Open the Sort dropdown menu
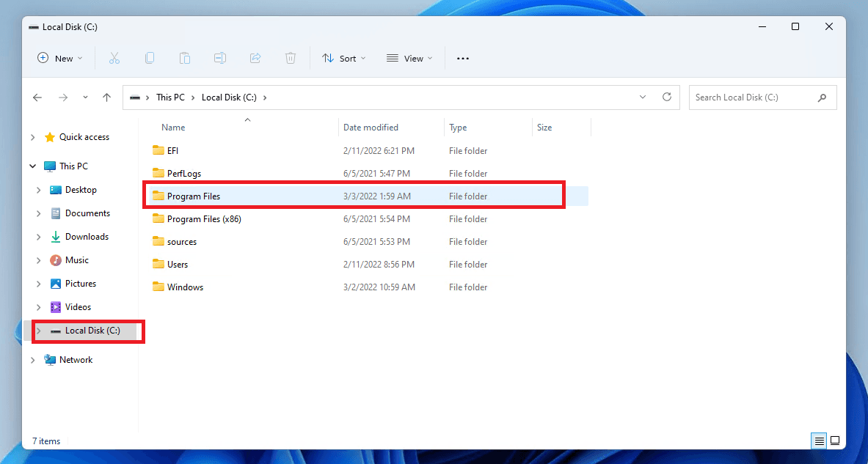This screenshot has height=464, width=868. pyautogui.click(x=344, y=58)
